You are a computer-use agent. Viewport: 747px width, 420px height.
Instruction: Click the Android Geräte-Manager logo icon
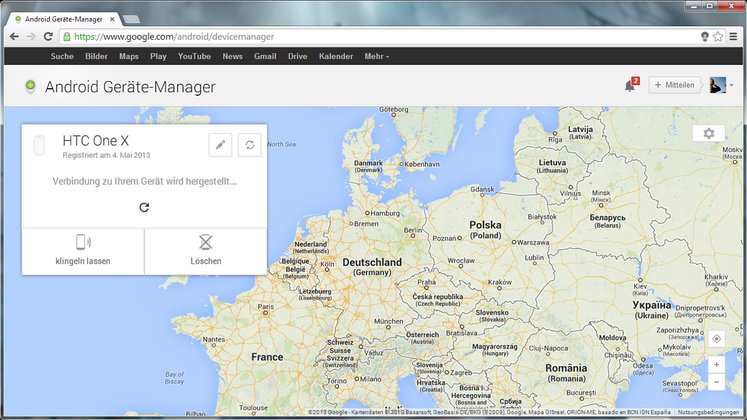pos(30,86)
